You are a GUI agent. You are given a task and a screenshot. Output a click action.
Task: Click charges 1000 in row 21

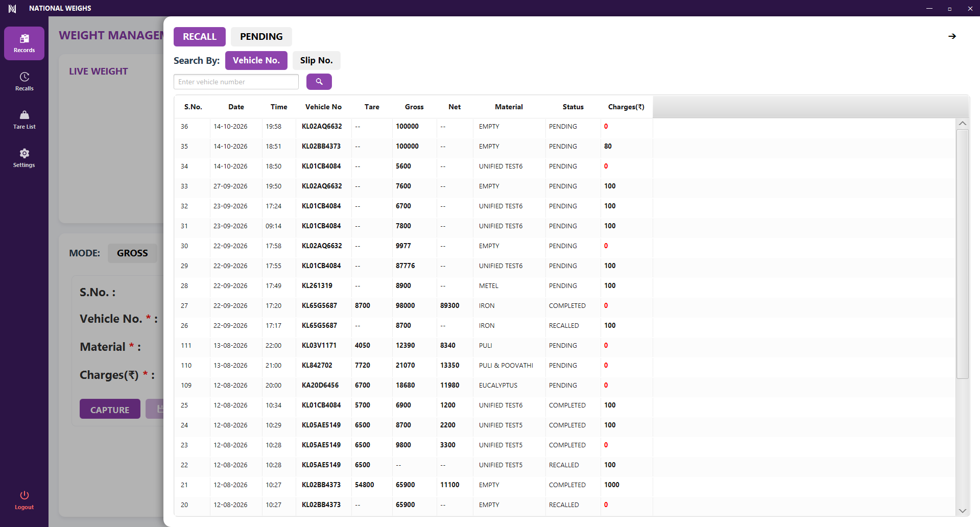tap(612, 485)
